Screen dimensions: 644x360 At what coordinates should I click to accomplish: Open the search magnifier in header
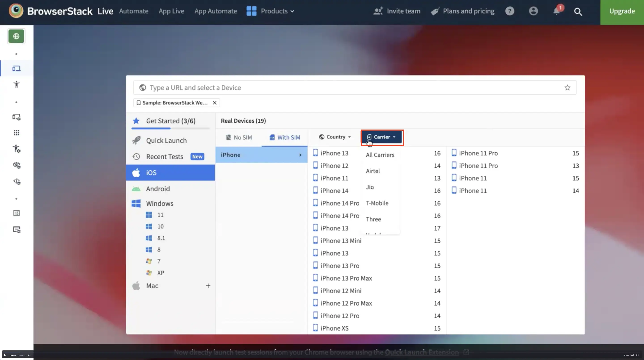click(x=578, y=12)
